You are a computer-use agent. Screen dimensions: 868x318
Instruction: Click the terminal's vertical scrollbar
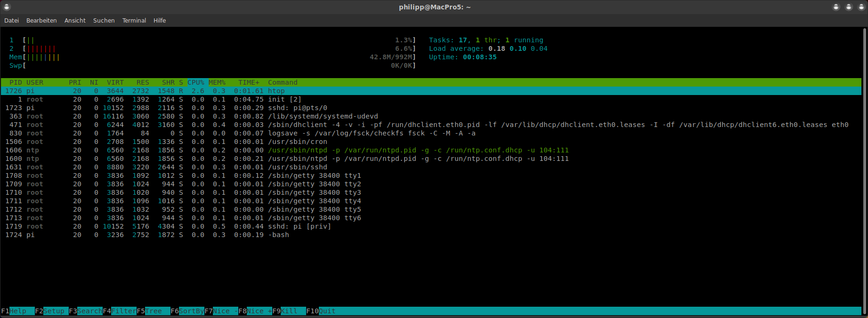pos(864,169)
